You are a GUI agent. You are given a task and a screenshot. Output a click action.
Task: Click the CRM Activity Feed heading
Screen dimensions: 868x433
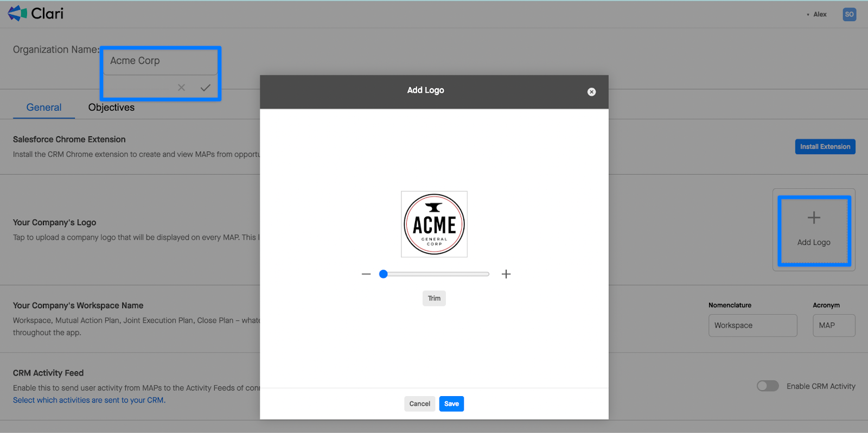tap(48, 373)
